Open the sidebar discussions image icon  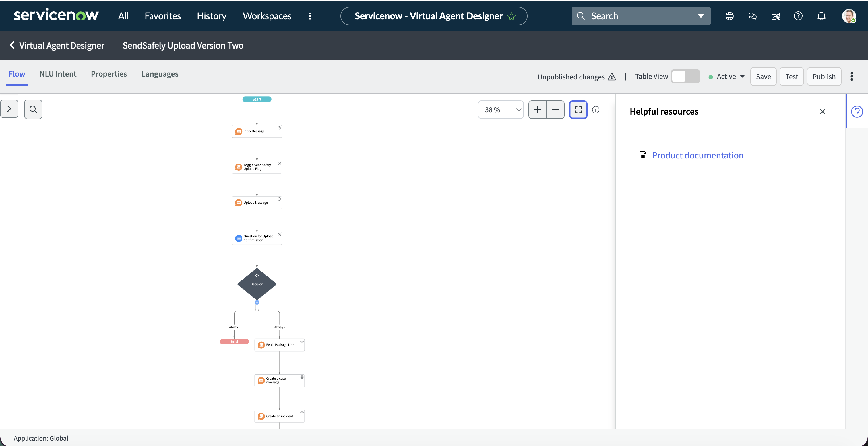click(x=775, y=16)
